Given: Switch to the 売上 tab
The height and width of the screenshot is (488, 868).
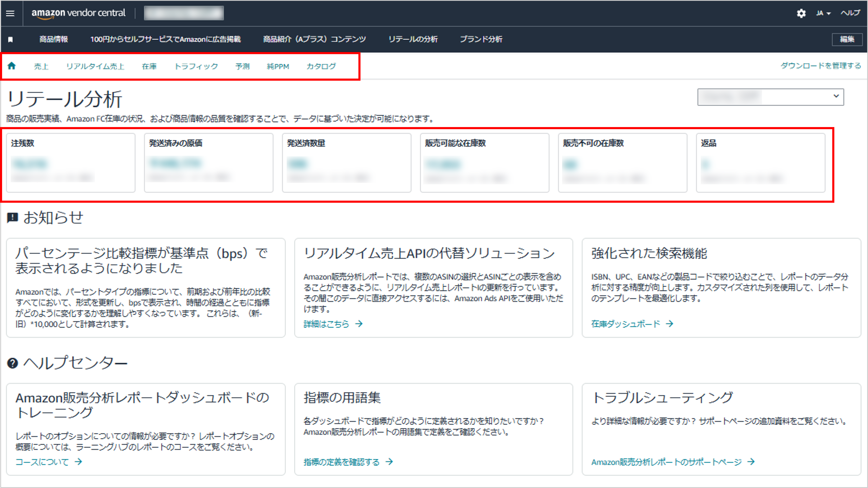Looking at the screenshot, I should click(x=41, y=66).
